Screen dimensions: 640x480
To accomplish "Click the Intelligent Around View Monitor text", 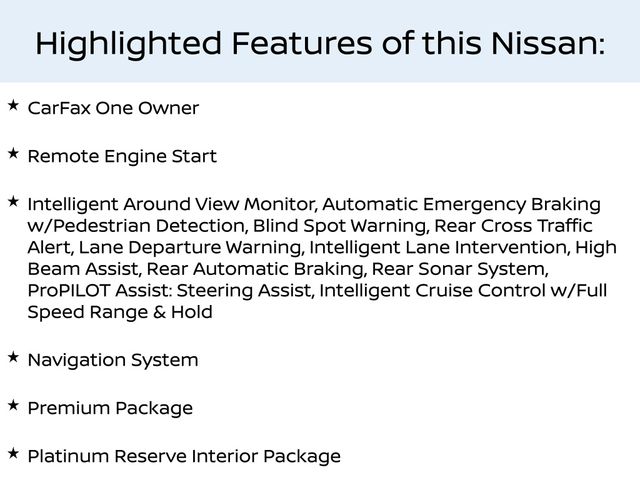I will point(172,205).
